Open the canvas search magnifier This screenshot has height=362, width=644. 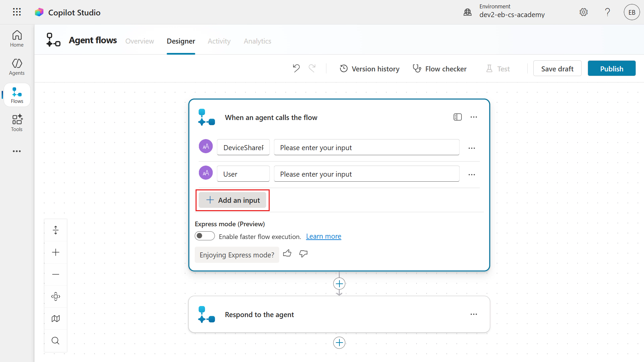56,341
